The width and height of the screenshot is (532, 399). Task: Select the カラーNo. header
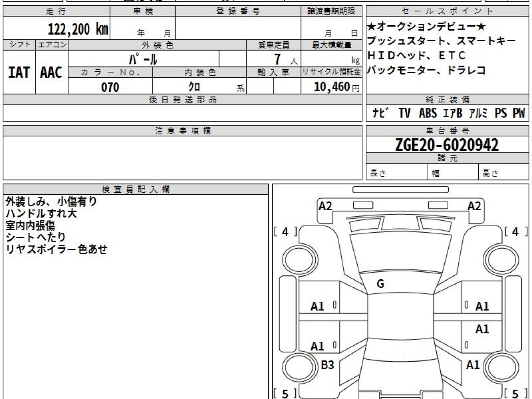point(110,72)
